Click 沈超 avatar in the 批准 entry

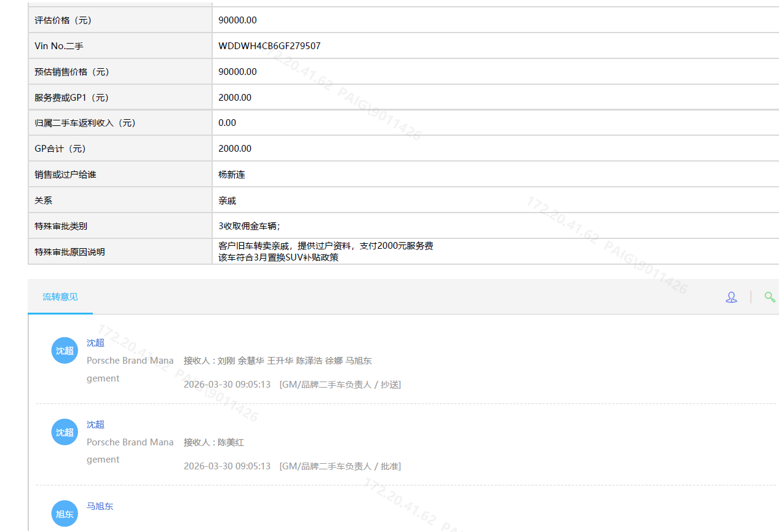65,432
